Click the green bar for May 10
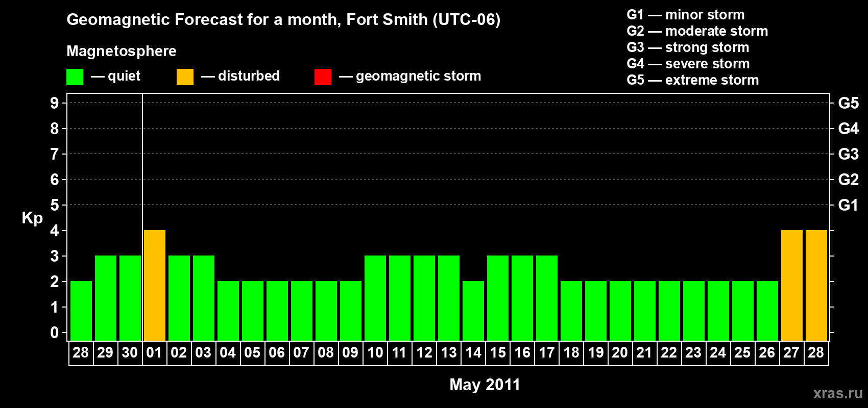 (x=375, y=298)
